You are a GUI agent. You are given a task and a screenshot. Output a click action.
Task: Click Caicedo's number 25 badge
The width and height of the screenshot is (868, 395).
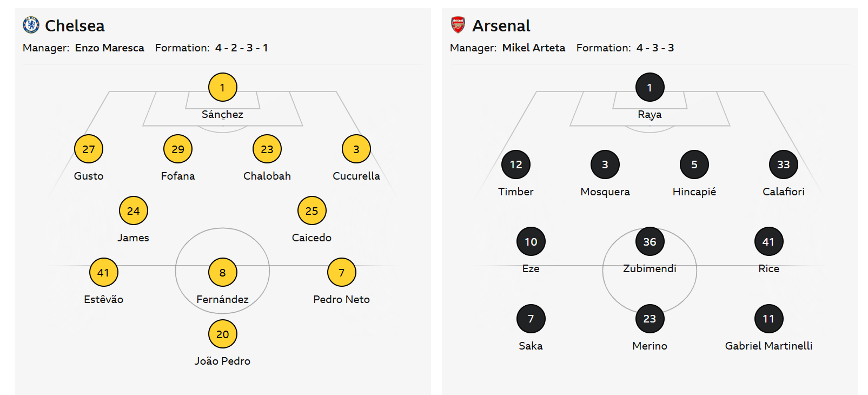312,210
